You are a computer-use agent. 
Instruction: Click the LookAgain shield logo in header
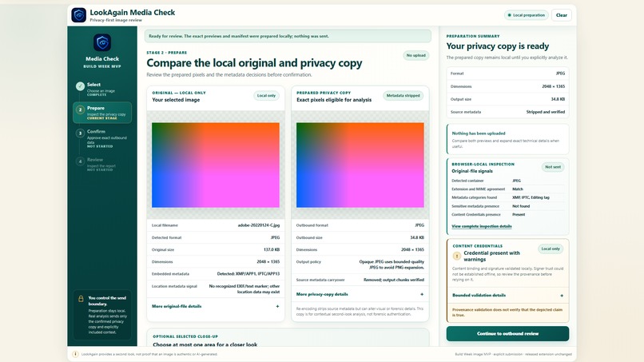(78, 15)
